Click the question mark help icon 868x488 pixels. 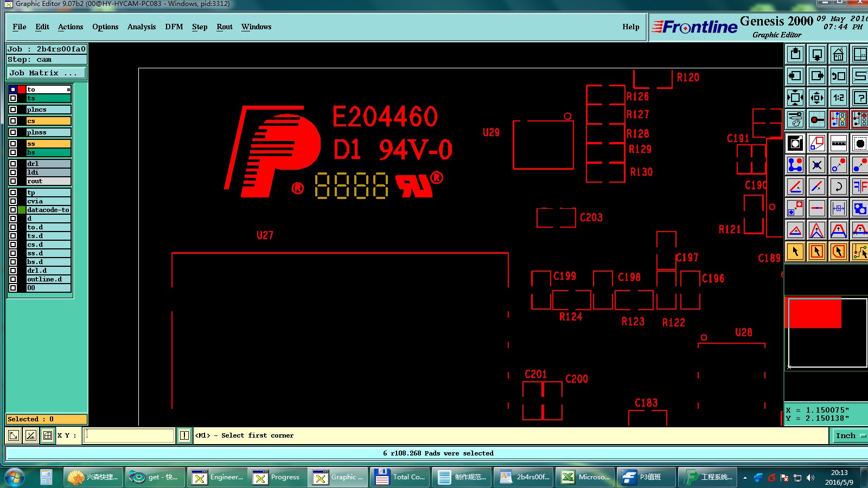pos(860,98)
